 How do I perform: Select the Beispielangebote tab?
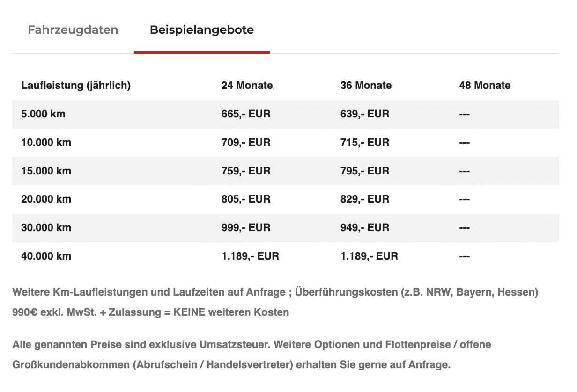pyautogui.click(x=202, y=30)
